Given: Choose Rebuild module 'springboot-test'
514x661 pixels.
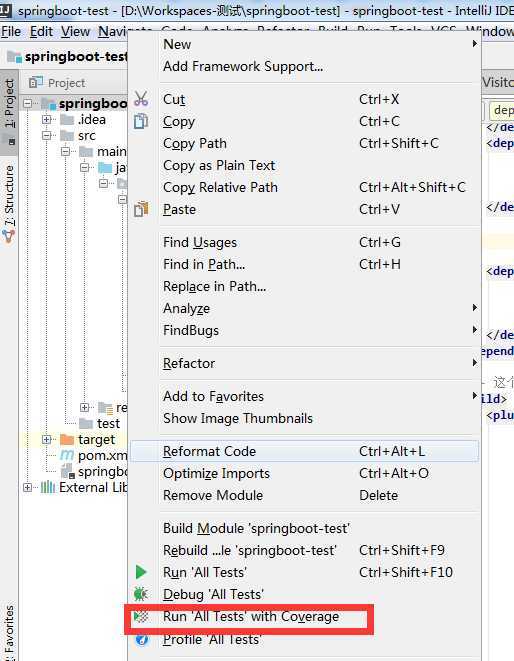Looking at the screenshot, I should click(x=304, y=550).
